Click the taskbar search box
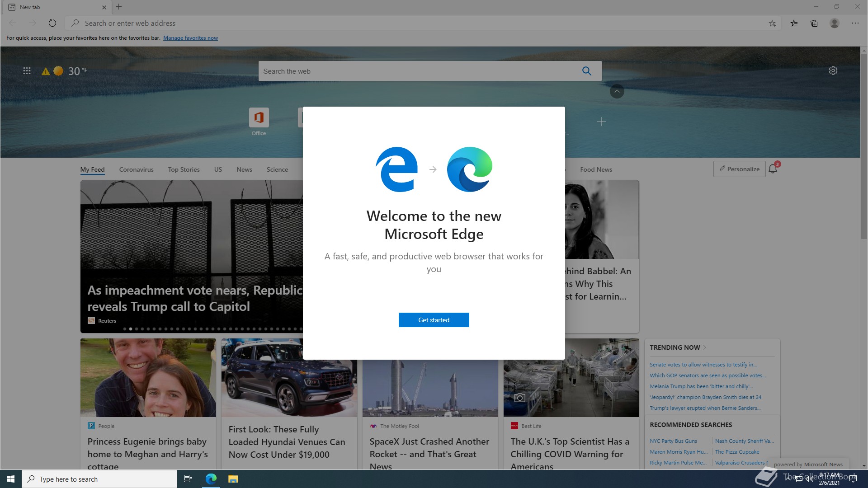Viewport: 868px width, 488px height. pyautogui.click(x=99, y=479)
